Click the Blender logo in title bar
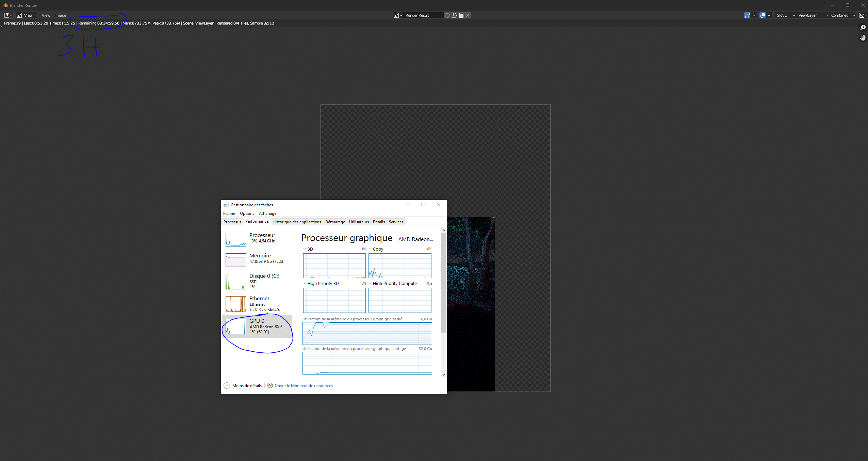Viewport: 868px width, 461px height. point(5,5)
